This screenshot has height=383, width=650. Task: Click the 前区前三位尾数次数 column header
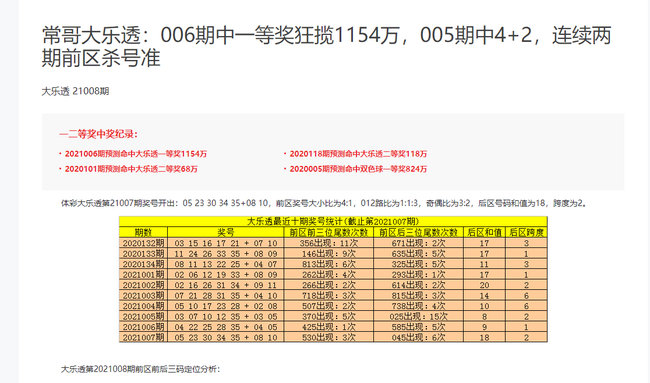(328, 232)
